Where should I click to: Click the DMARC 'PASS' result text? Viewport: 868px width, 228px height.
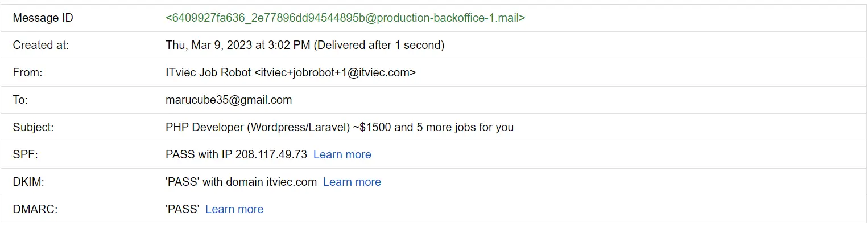point(182,209)
